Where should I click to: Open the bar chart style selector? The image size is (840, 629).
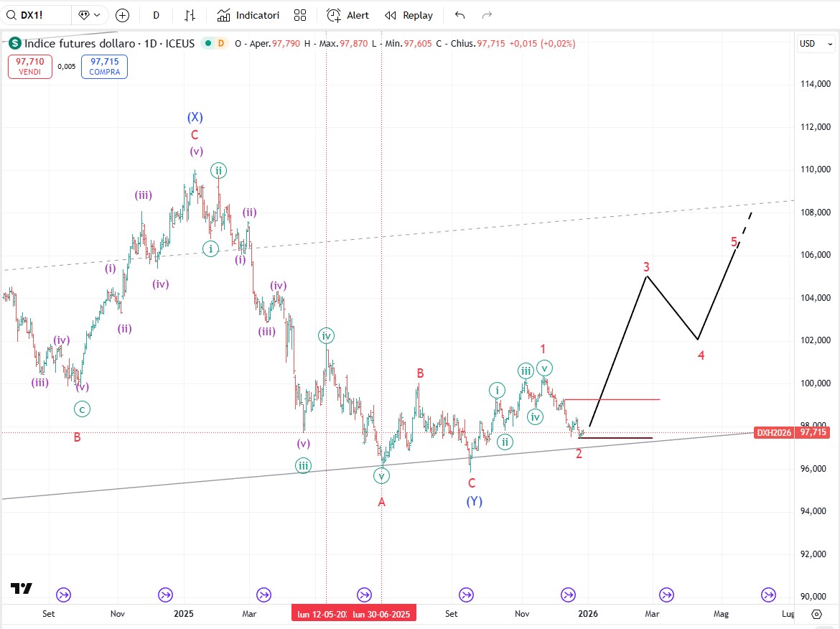pyautogui.click(x=190, y=16)
